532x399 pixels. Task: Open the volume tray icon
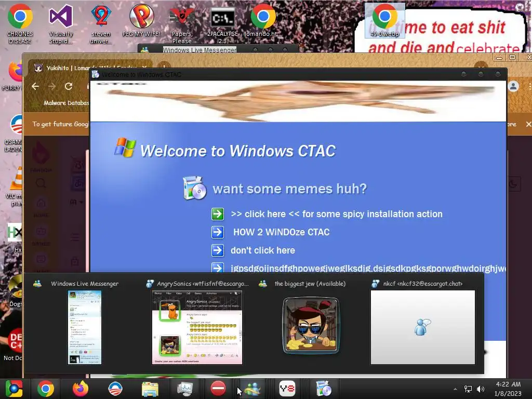click(x=481, y=389)
